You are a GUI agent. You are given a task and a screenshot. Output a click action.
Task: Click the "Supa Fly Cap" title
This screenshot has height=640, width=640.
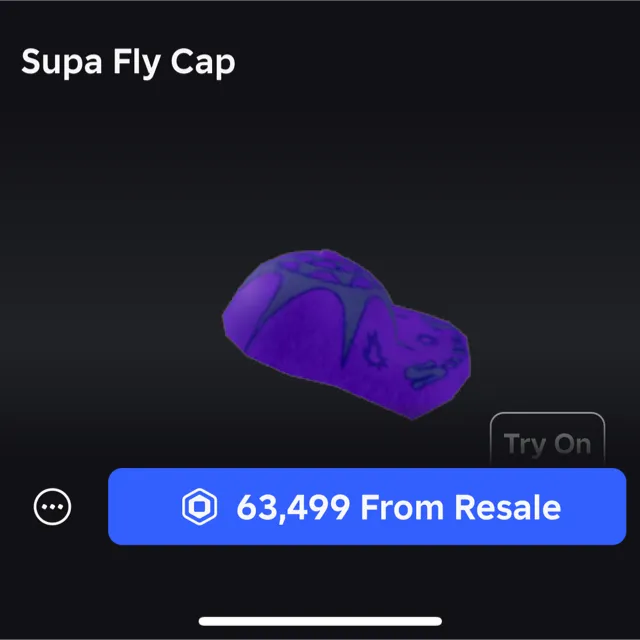(x=128, y=62)
